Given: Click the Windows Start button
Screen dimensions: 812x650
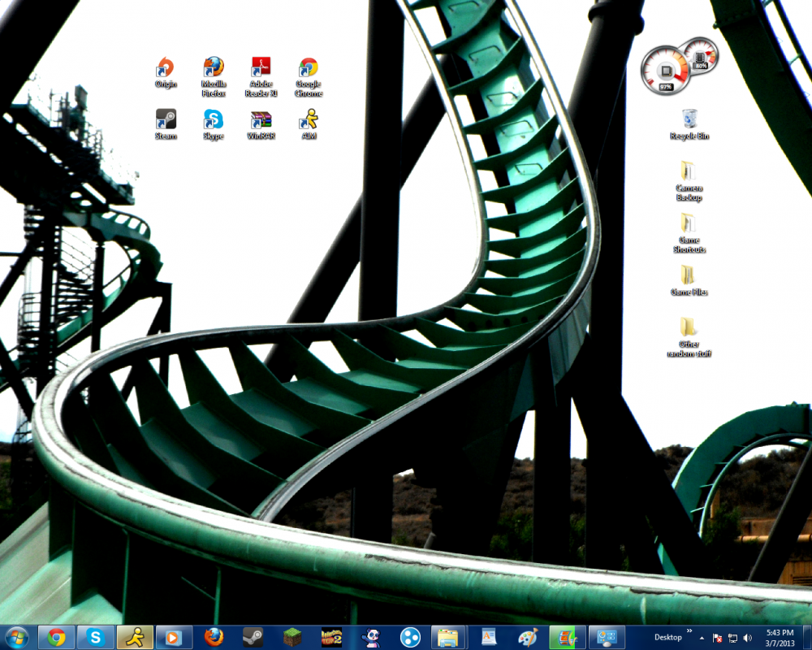Looking at the screenshot, I should [x=16, y=637].
